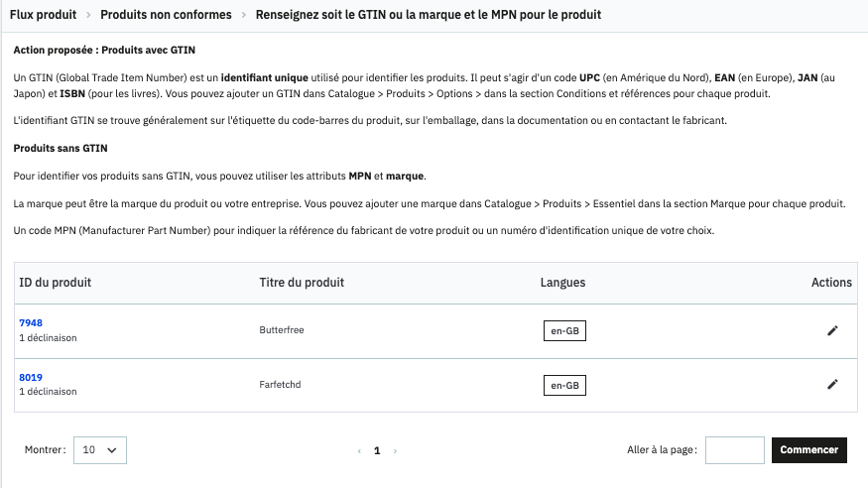This screenshot has width=868, height=488.
Task: Click the current GTIN/MPN breadcrumb title
Action: [428, 15]
